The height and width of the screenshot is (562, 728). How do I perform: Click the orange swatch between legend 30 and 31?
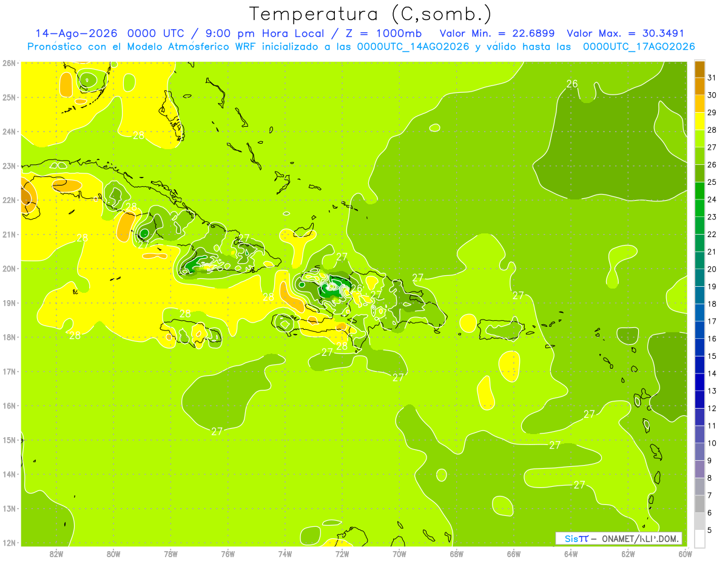(699, 86)
